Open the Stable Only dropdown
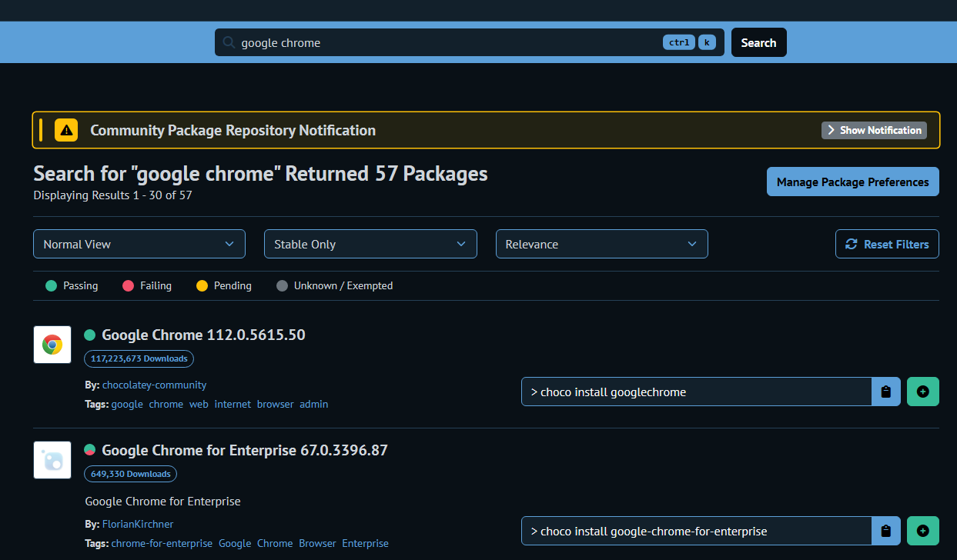Screen dimensions: 957x560 [370, 244]
